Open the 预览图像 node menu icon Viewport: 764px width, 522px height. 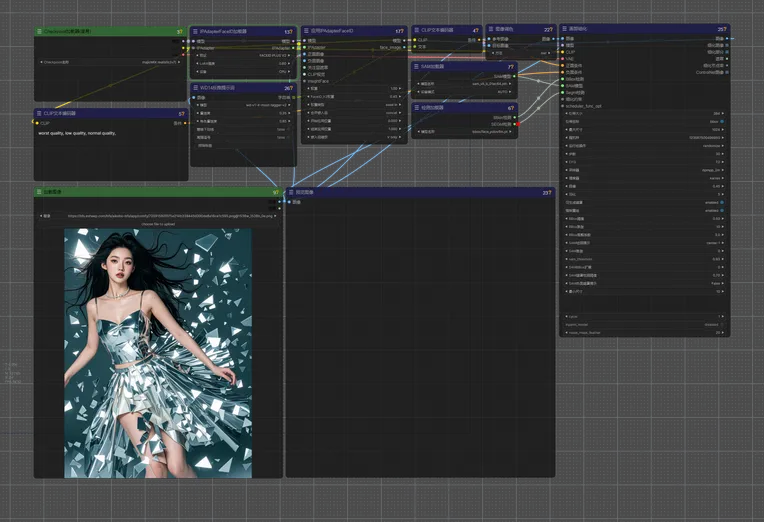tap(290, 192)
